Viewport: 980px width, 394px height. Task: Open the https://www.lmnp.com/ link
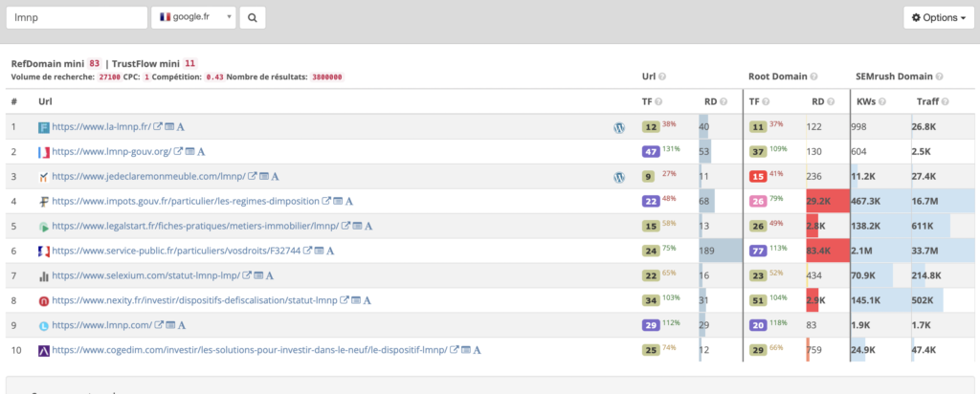point(101,325)
